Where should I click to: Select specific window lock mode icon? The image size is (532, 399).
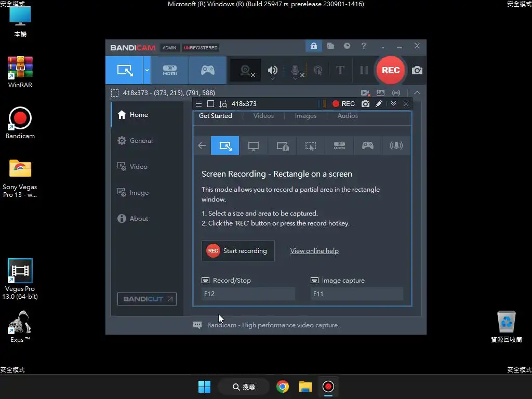point(282,145)
